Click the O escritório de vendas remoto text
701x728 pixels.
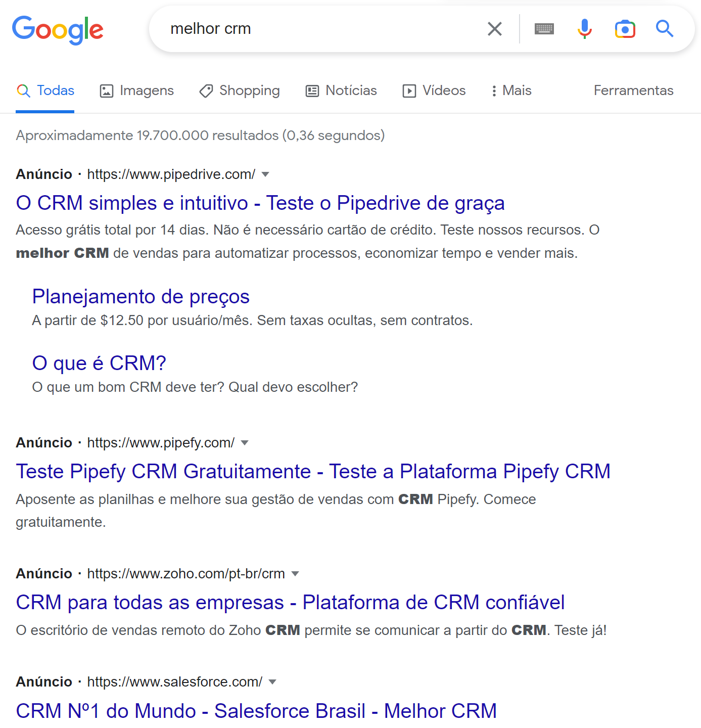(311, 630)
